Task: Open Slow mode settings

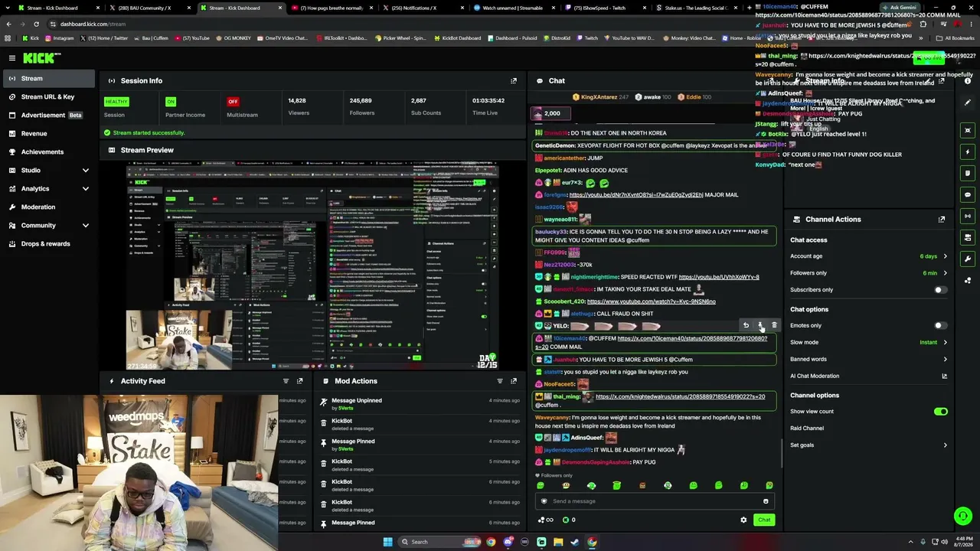Action: (x=868, y=342)
